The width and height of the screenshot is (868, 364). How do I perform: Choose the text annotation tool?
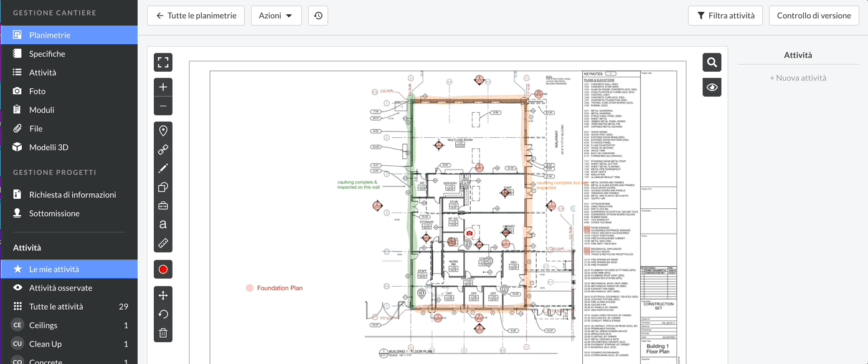tap(163, 224)
